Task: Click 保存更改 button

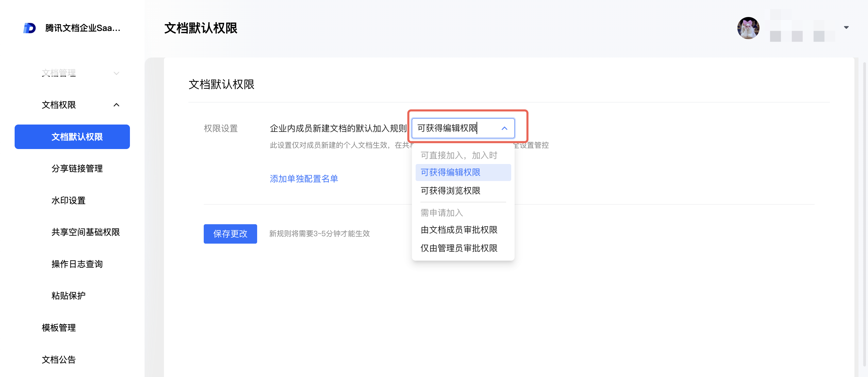Action: pos(230,234)
